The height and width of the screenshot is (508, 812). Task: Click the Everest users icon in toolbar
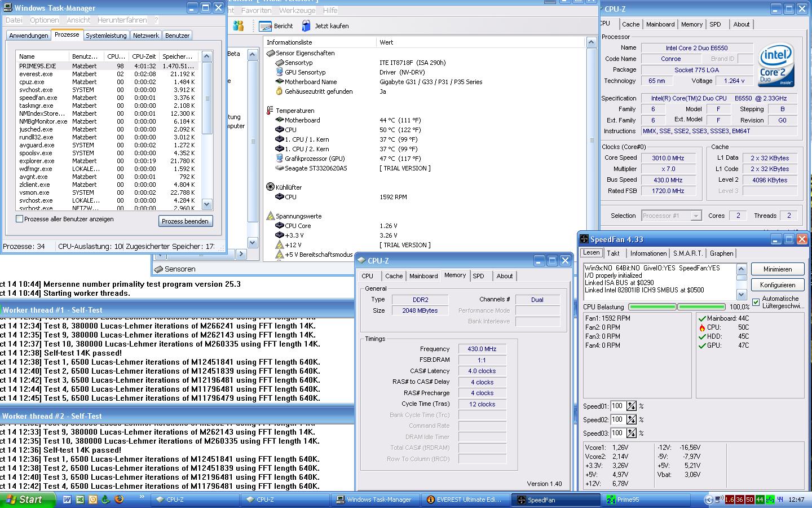point(239,26)
